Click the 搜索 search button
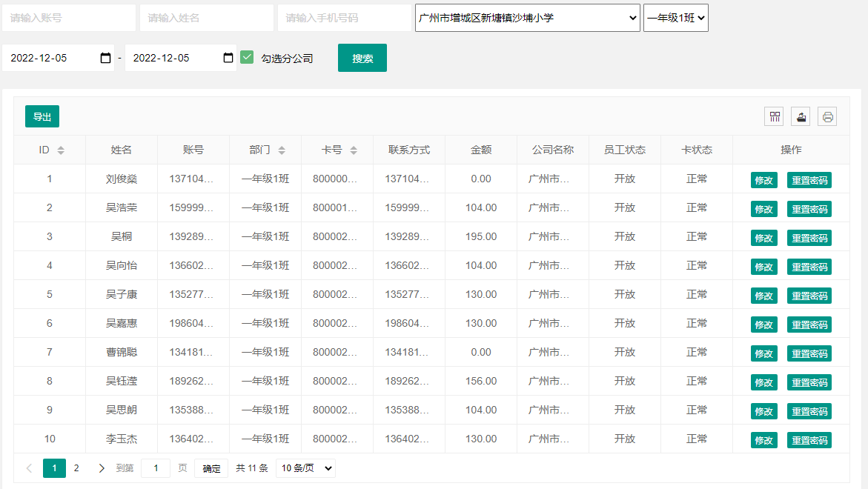The height and width of the screenshot is (489, 868). 362,57
